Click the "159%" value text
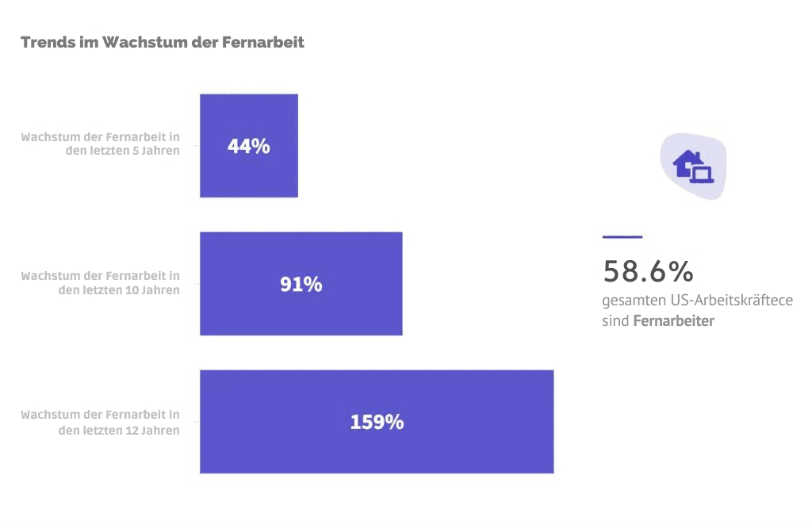812x525 pixels. pos(377,422)
